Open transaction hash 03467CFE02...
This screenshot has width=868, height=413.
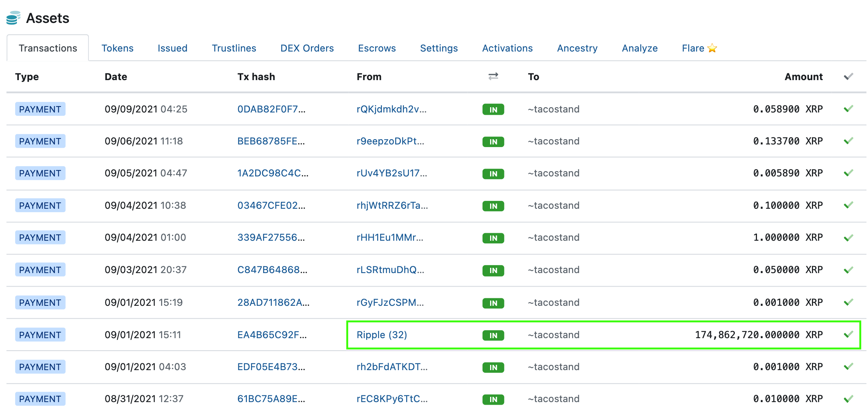(271, 205)
